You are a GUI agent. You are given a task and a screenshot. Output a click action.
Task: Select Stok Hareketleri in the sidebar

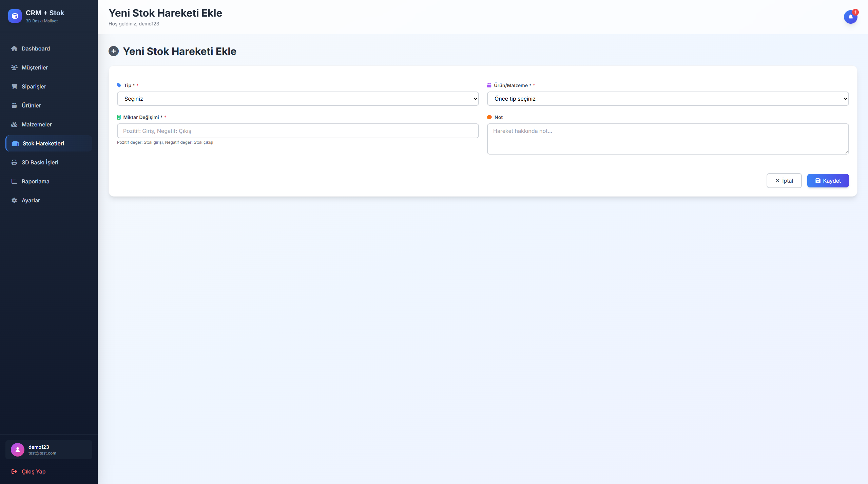coord(43,143)
